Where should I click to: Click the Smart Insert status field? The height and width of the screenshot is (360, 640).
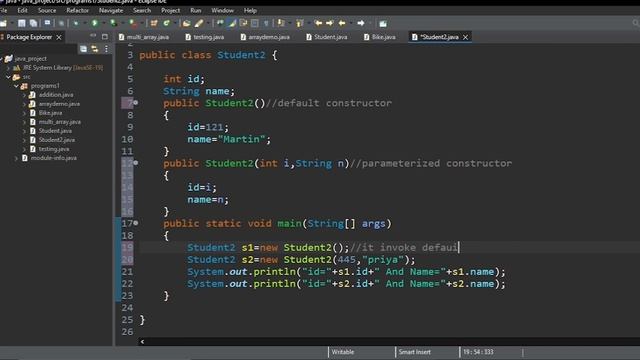(x=415, y=352)
